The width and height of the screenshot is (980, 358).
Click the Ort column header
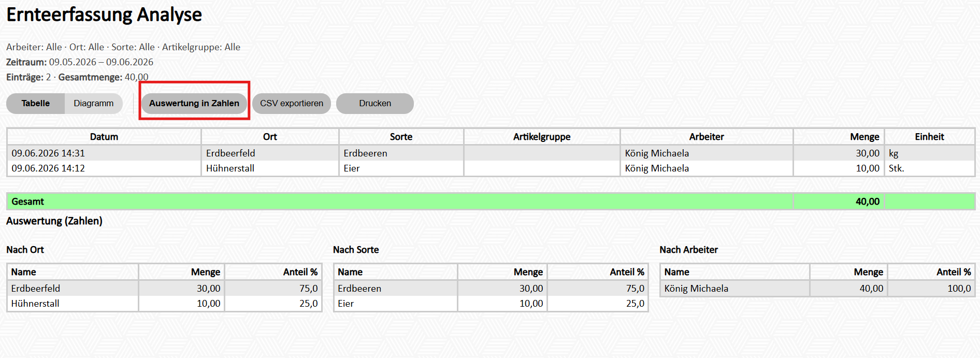point(270,137)
